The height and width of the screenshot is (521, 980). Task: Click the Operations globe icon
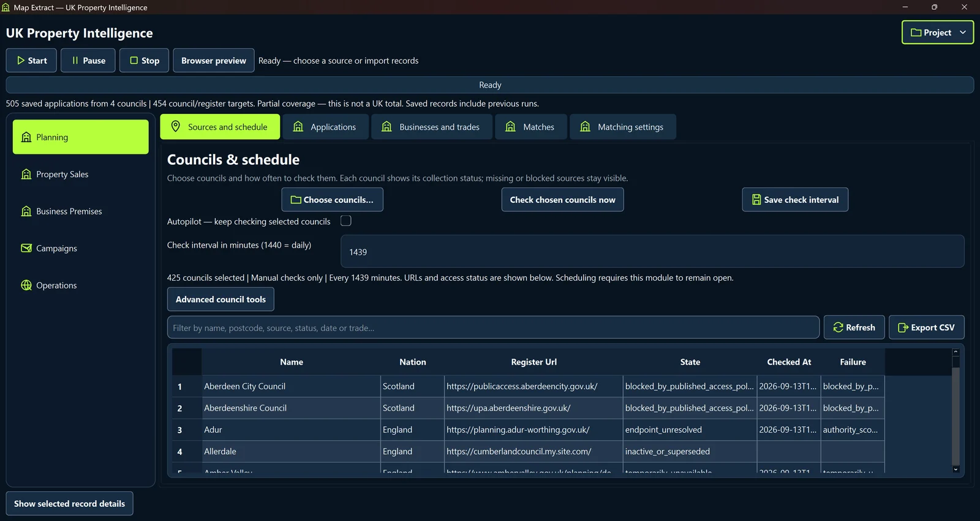click(26, 285)
